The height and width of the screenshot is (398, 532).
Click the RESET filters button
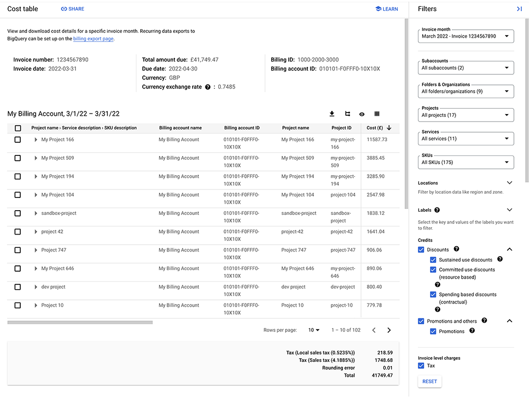[430, 382]
